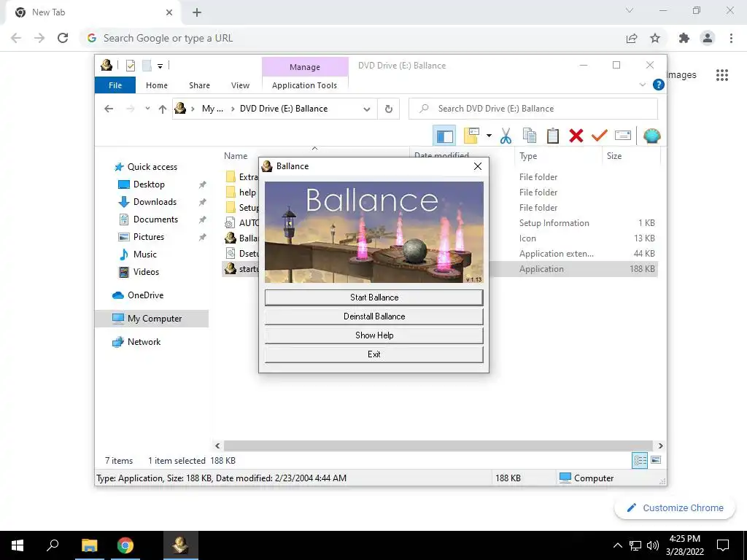Click the scissors Cut icon
The image size is (747, 560).
[506, 136]
